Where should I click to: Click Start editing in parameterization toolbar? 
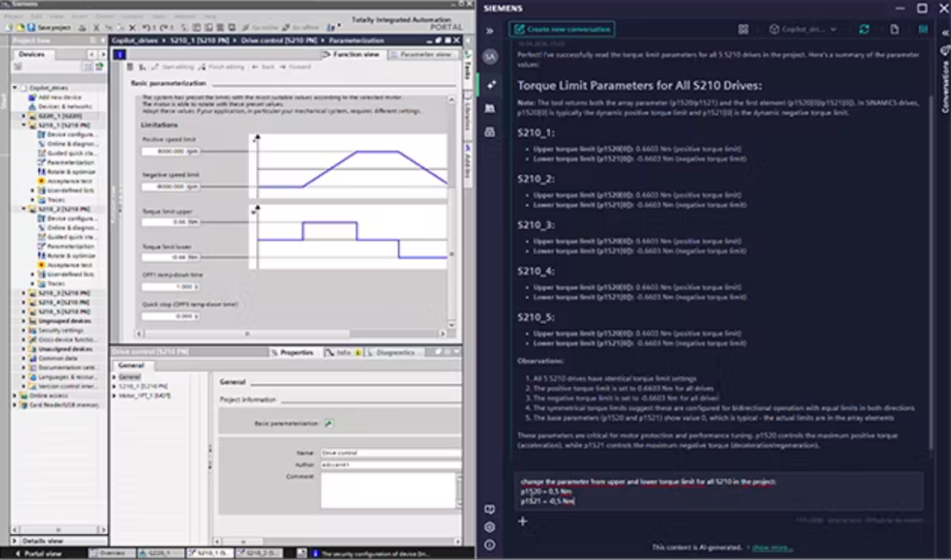click(173, 67)
